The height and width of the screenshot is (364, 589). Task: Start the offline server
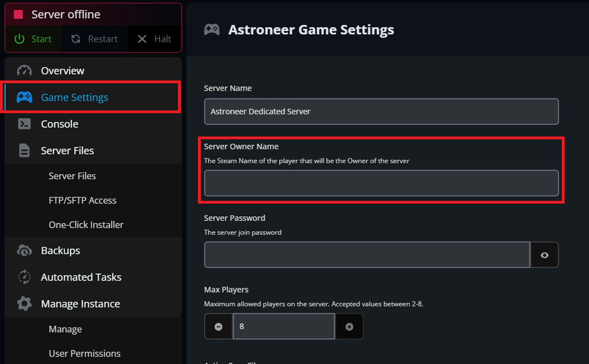click(x=34, y=39)
